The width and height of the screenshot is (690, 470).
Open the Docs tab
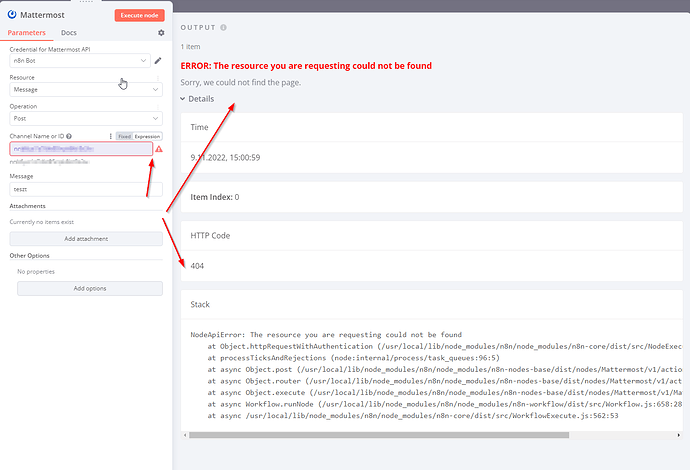[69, 33]
